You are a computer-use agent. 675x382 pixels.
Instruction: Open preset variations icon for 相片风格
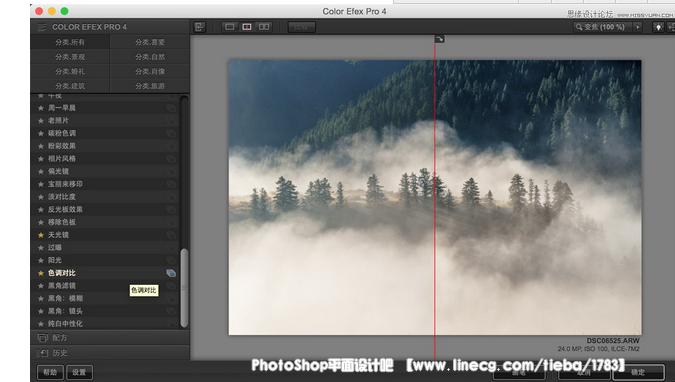point(171,159)
